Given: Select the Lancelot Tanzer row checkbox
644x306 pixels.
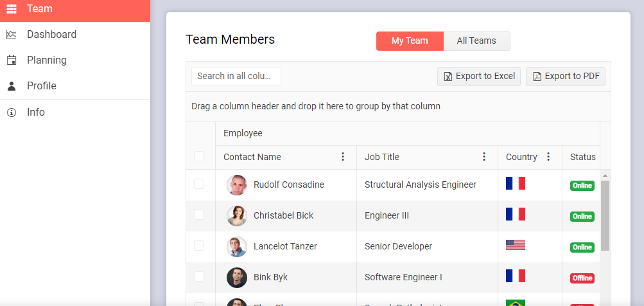Looking at the screenshot, I should pos(199,246).
